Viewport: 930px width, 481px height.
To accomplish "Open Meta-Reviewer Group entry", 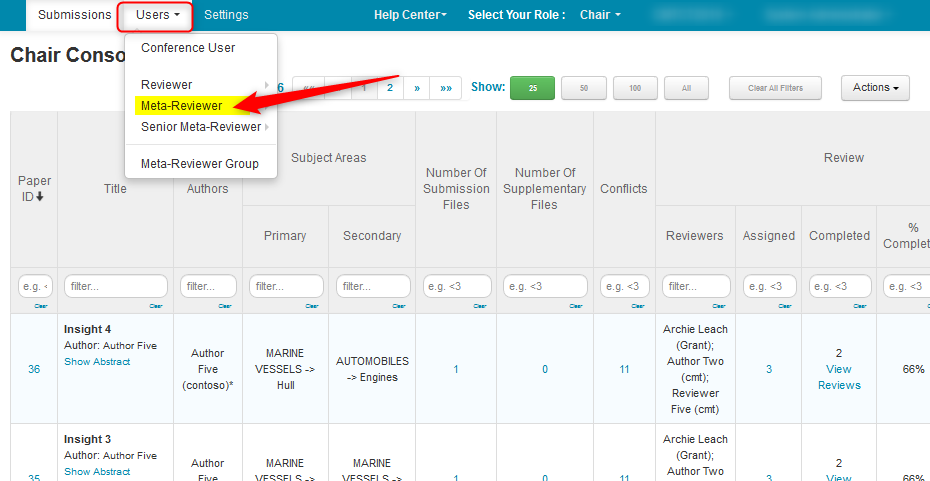I will click(x=200, y=164).
